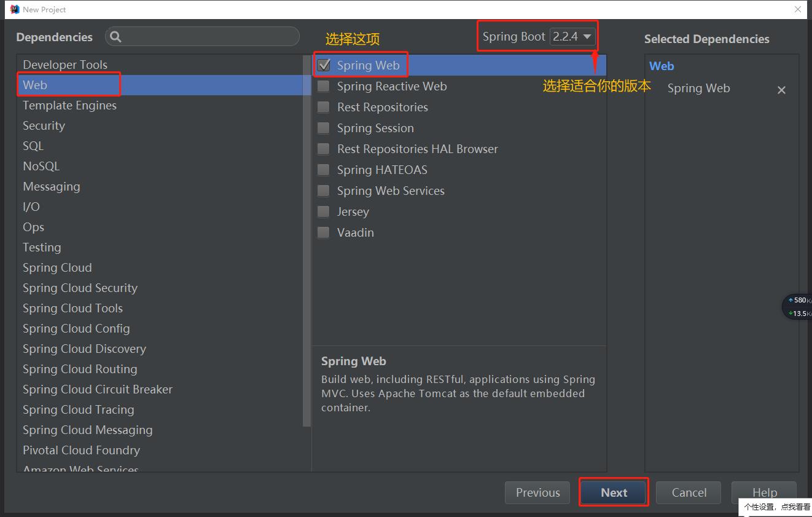Open the Security category

pos(160,125)
